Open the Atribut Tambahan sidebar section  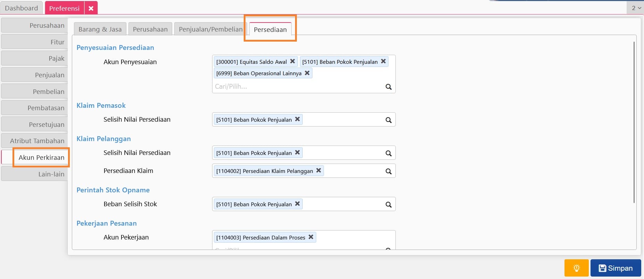pos(34,141)
